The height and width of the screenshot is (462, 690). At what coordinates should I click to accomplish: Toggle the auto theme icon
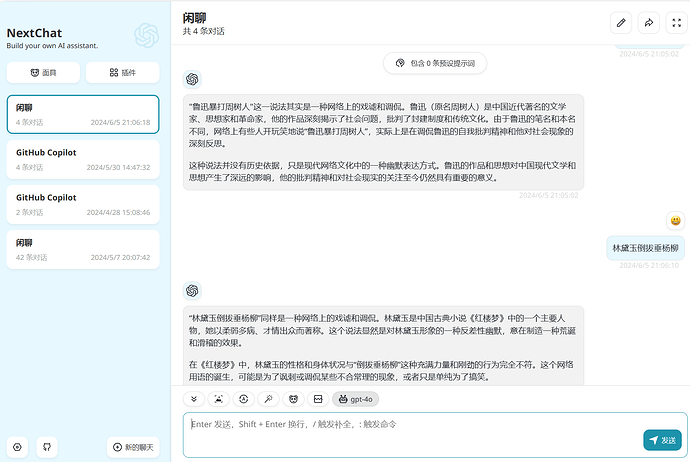pos(243,399)
